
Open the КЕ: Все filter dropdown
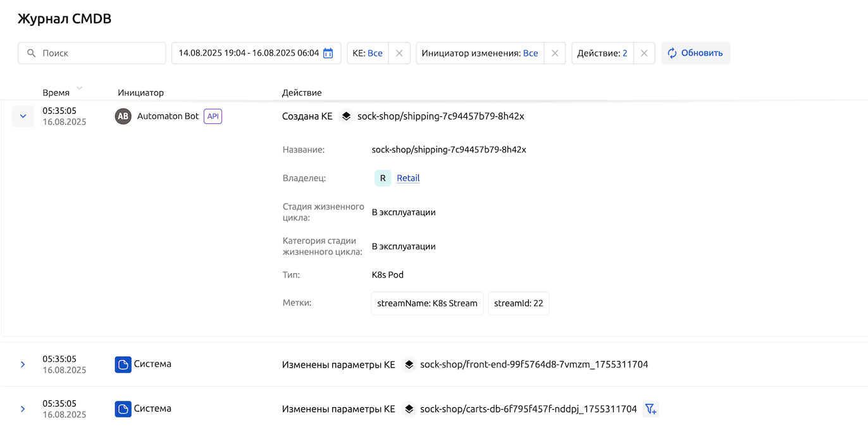[368, 53]
